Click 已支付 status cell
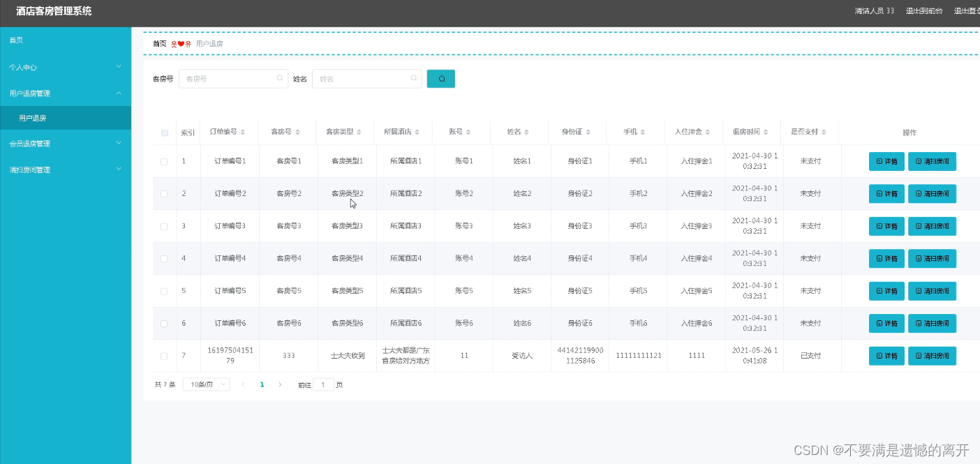The height and width of the screenshot is (464, 980). (810, 356)
